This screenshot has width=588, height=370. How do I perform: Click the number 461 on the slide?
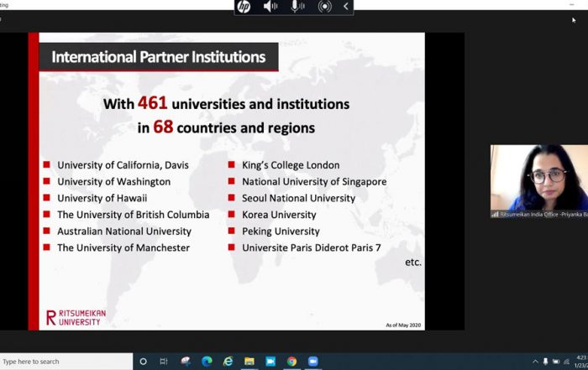pos(152,103)
